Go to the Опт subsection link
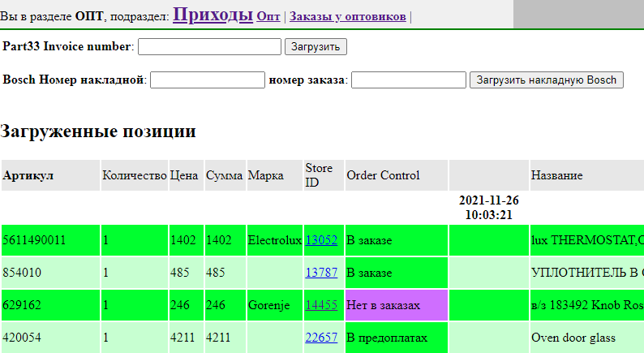Screen dimensions: 644x353 point(268,16)
